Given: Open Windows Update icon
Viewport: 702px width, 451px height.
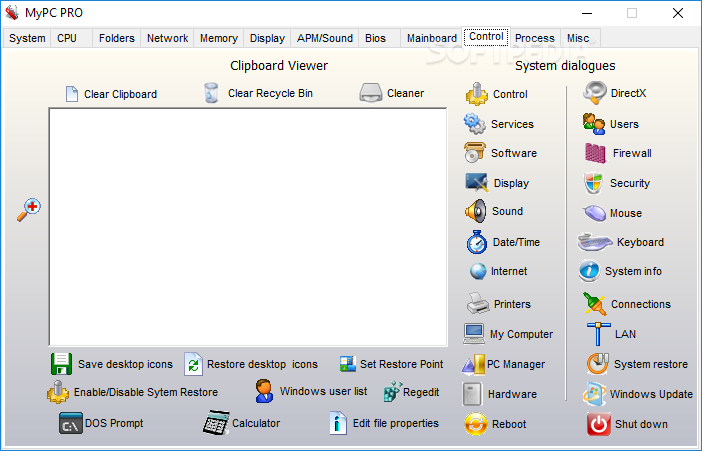Looking at the screenshot, I should (595, 394).
